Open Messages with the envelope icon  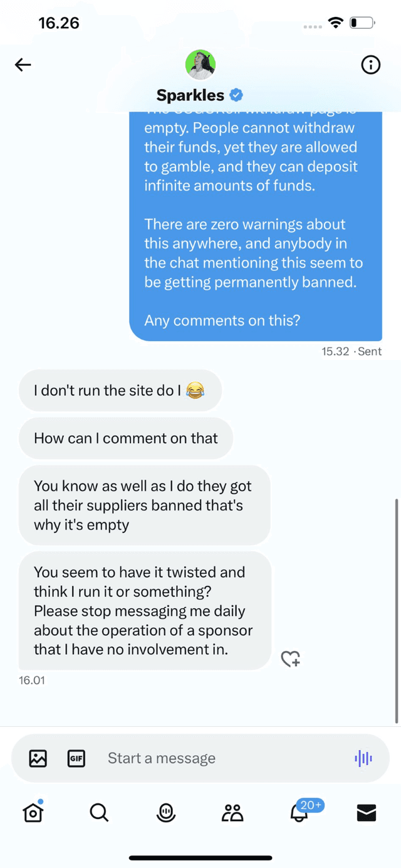366,812
